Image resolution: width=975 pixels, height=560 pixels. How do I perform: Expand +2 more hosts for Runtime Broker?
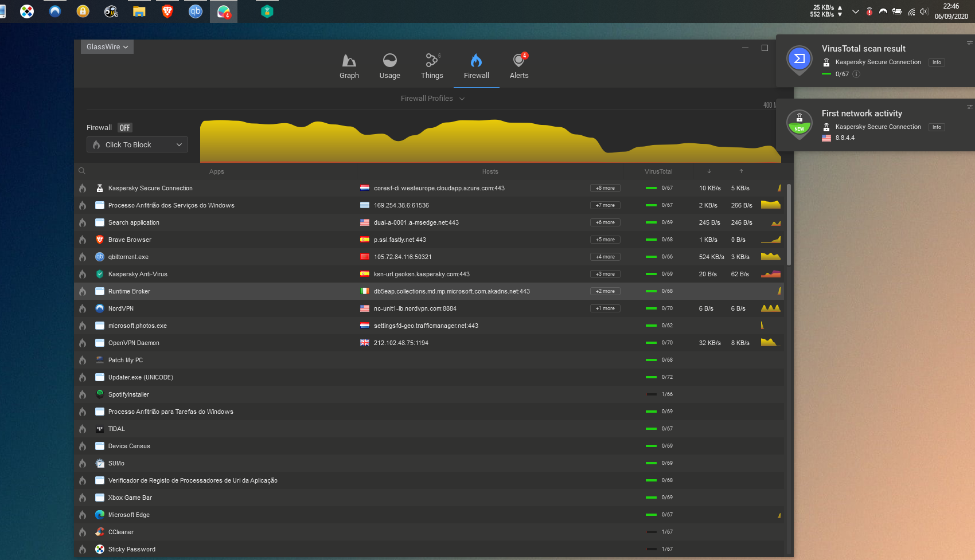pos(605,291)
